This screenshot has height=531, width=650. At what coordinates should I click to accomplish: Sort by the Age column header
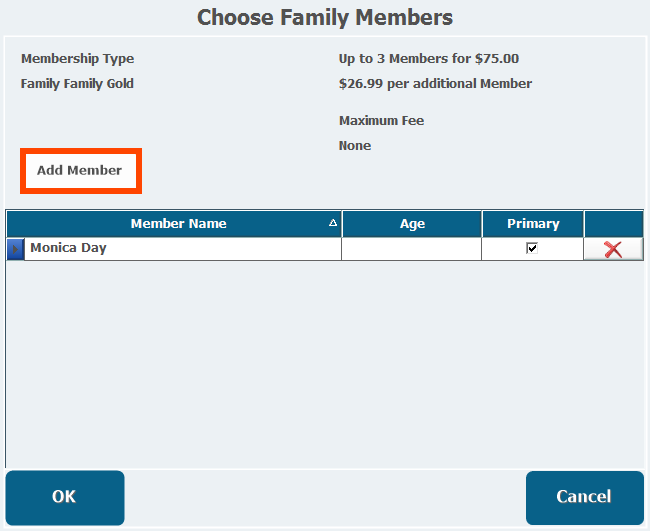tap(412, 224)
